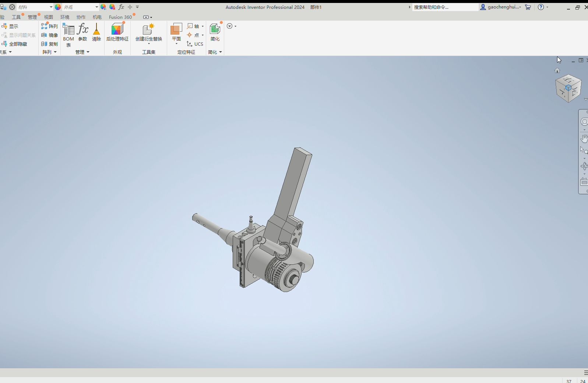The width and height of the screenshot is (588, 383).
Task: Tile the document viewport window
Action: (581, 60)
